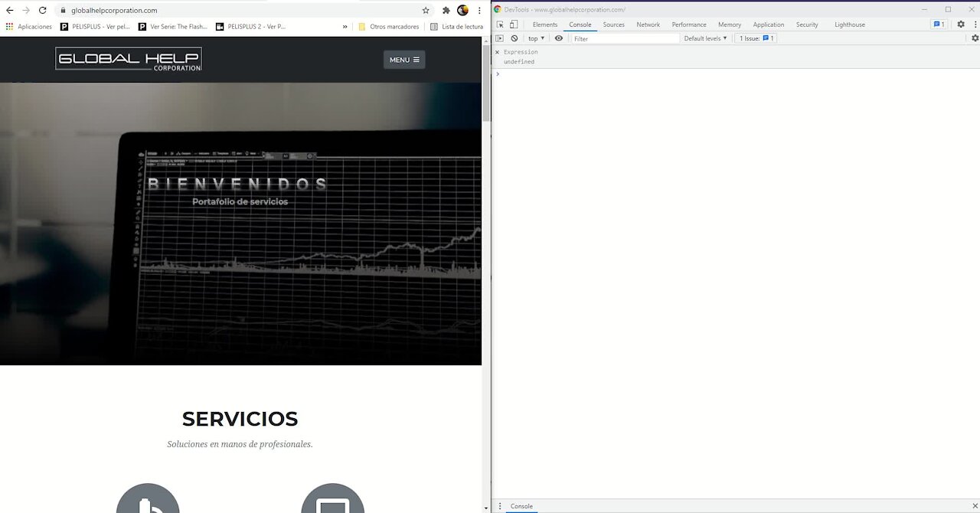980x513 pixels.
Task: Go back with the browser back arrow
Action: pyautogui.click(x=9, y=10)
